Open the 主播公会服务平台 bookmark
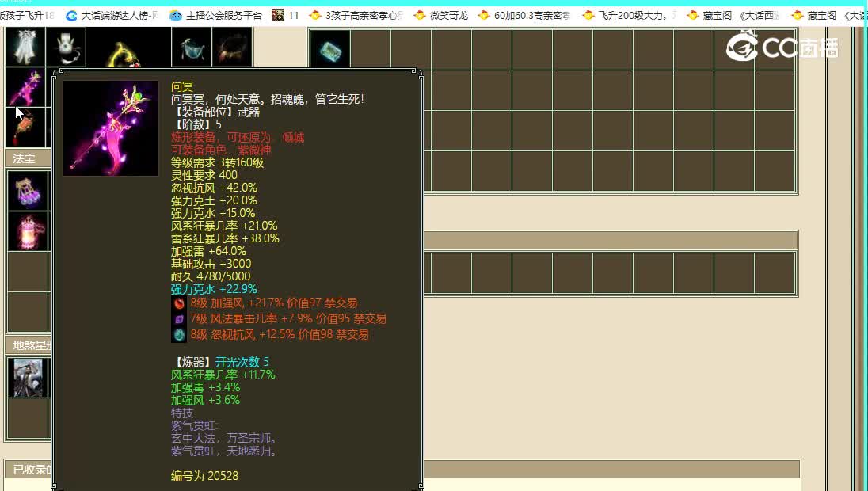The width and height of the screenshot is (868, 491). coord(216,16)
